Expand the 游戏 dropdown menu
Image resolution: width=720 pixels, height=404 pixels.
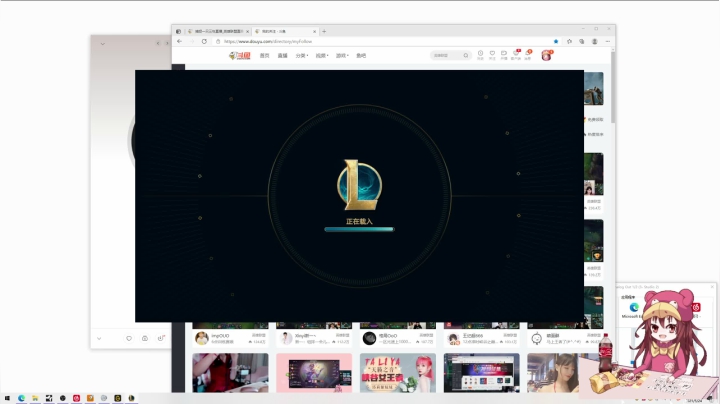click(342, 56)
